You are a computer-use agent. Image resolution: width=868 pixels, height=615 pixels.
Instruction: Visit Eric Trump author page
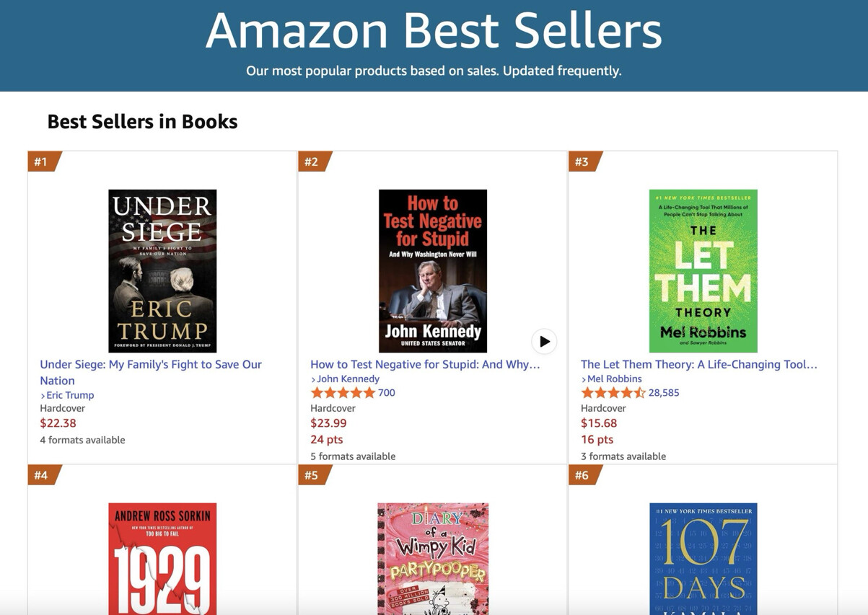(70, 395)
